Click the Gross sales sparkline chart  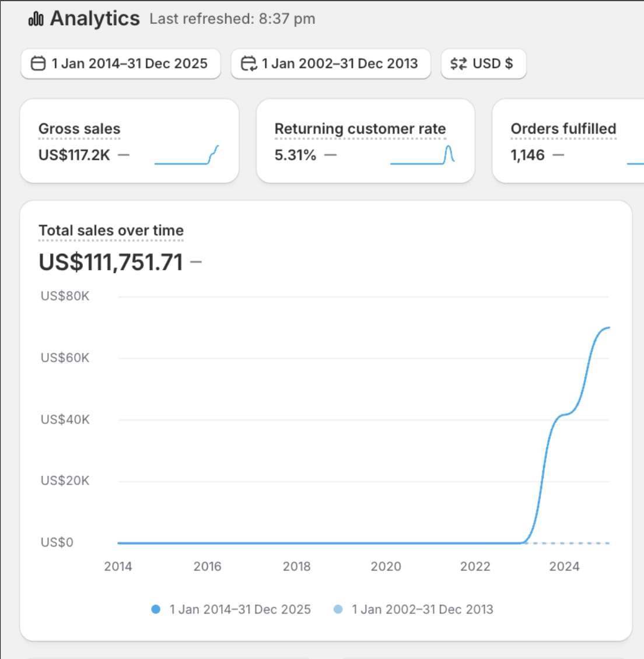187,155
